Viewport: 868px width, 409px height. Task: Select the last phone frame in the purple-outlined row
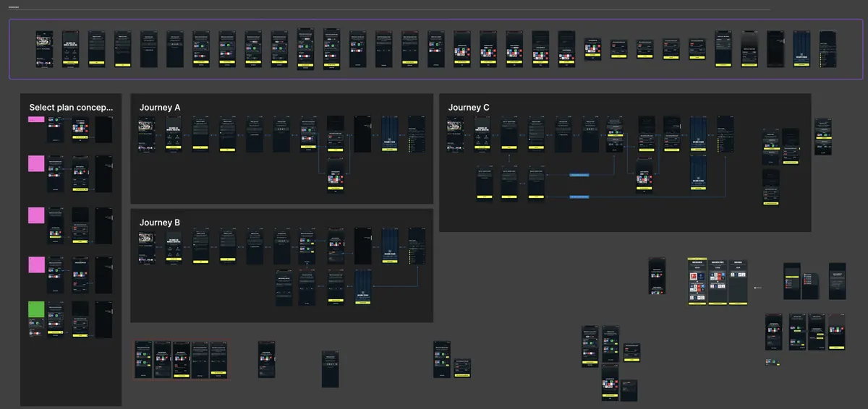pyautogui.click(x=827, y=48)
